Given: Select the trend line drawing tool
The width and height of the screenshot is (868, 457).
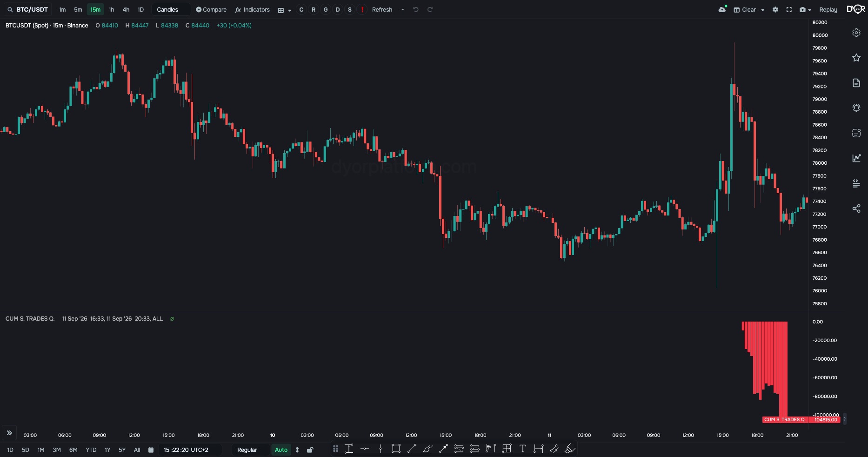Looking at the screenshot, I should [412, 449].
